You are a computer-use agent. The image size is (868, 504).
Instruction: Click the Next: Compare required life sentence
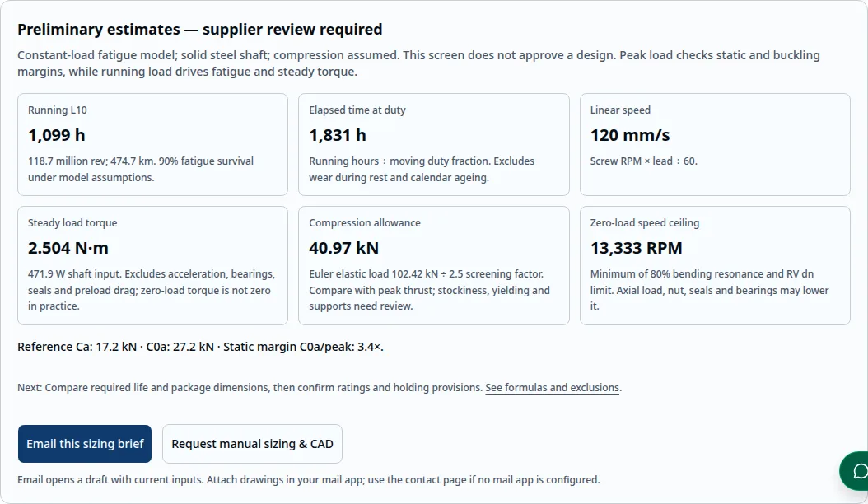250,388
